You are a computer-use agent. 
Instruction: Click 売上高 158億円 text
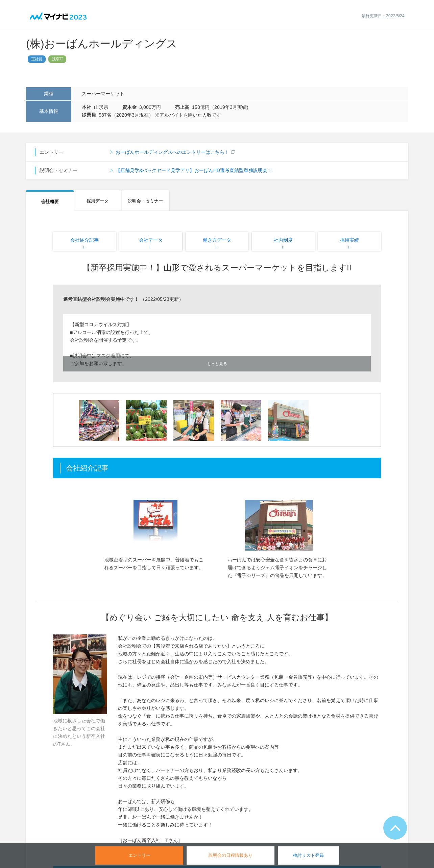coord(212,107)
